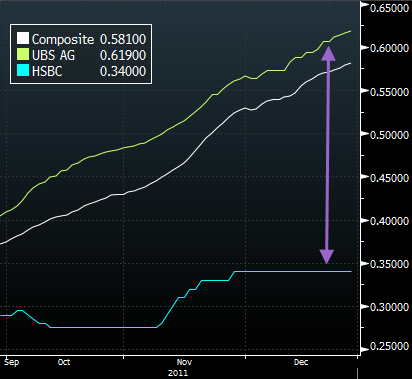Click the HSBC value 0.34000
The height and width of the screenshot is (379, 412).
click(x=123, y=71)
